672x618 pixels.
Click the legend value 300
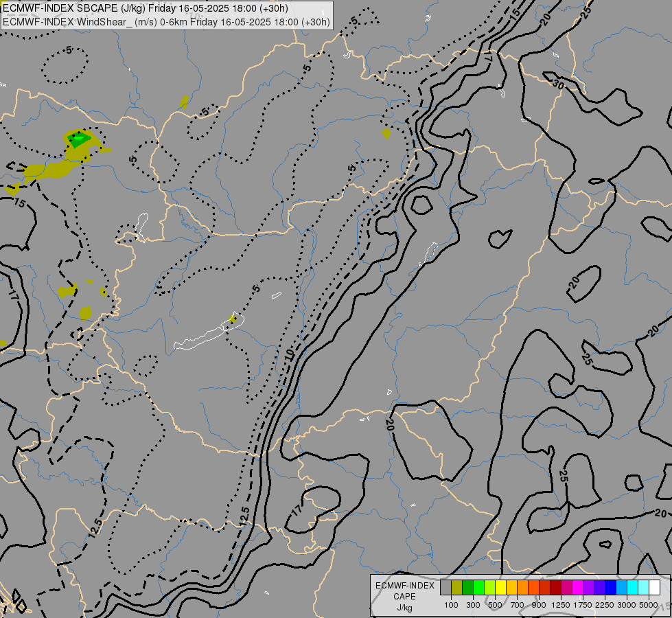pyautogui.click(x=473, y=605)
